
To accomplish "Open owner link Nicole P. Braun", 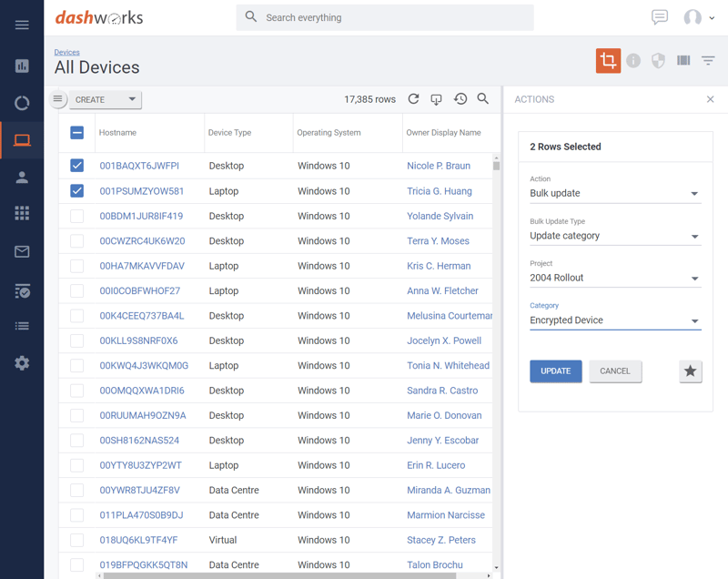I will (439, 166).
